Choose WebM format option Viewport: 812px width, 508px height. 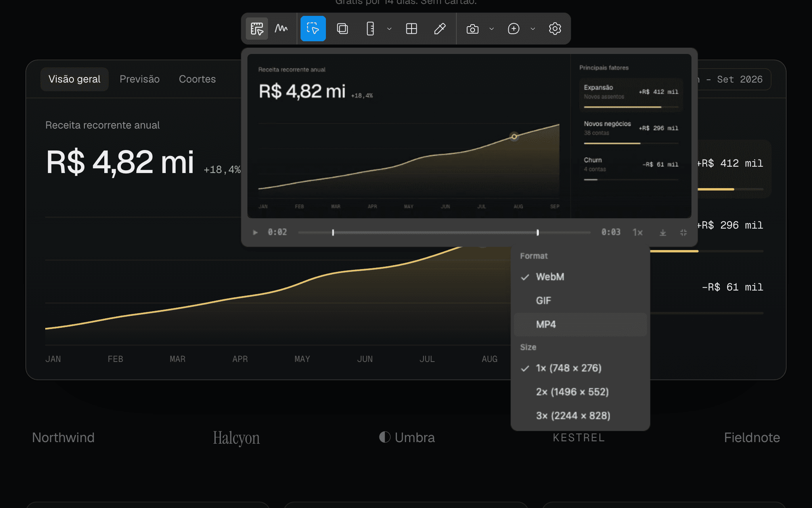(x=580, y=277)
